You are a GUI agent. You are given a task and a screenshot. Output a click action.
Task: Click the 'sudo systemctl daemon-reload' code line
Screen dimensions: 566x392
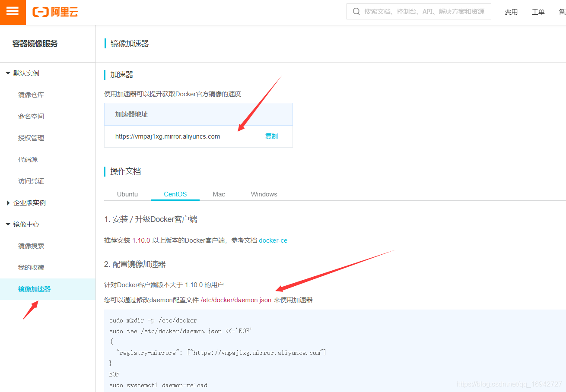tap(158, 385)
